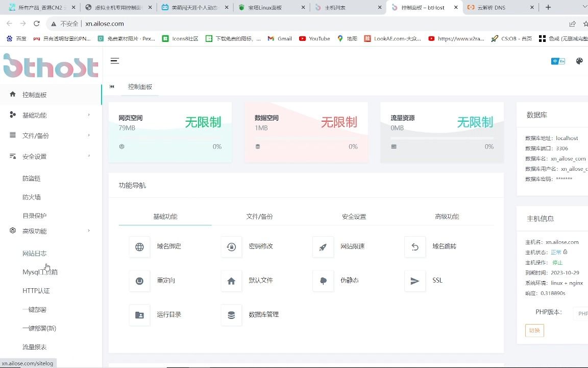Switch to the 安全设置 tab
588x368 pixels.
(x=354, y=217)
